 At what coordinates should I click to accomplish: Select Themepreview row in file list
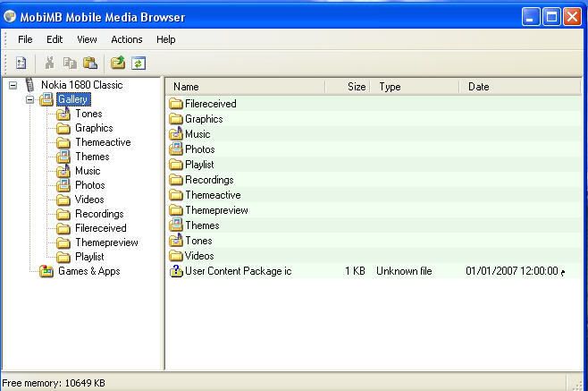pos(374,210)
